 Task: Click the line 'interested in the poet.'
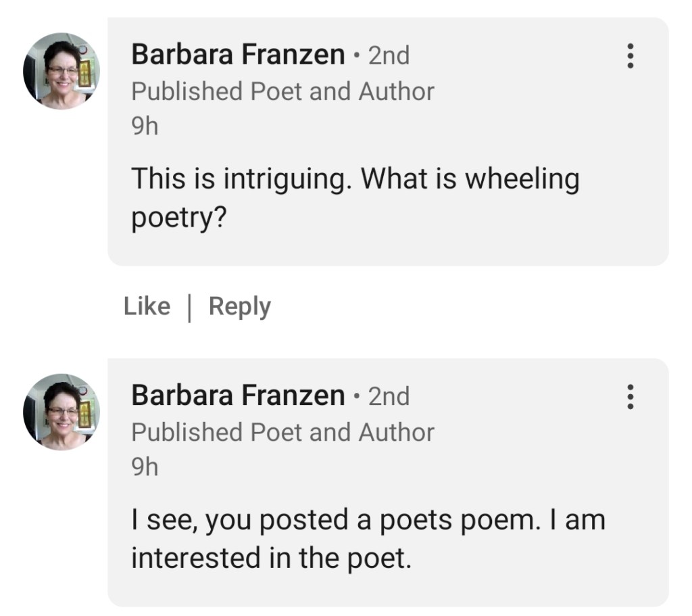click(x=270, y=559)
